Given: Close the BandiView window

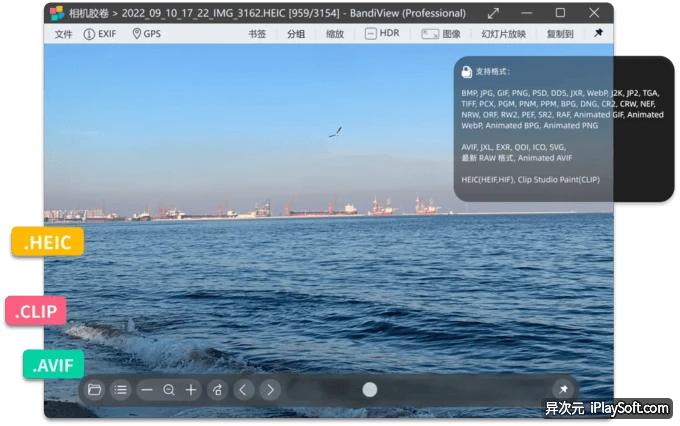Looking at the screenshot, I should pos(594,13).
